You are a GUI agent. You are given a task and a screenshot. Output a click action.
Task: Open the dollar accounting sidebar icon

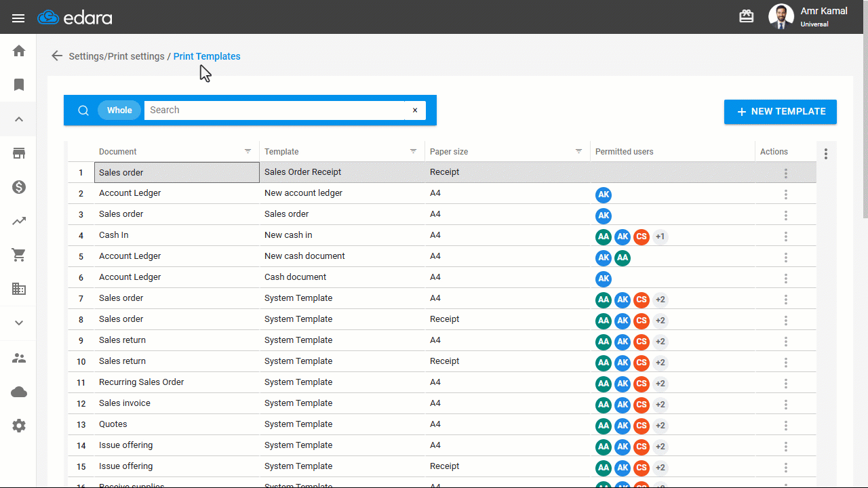[x=19, y=187]
